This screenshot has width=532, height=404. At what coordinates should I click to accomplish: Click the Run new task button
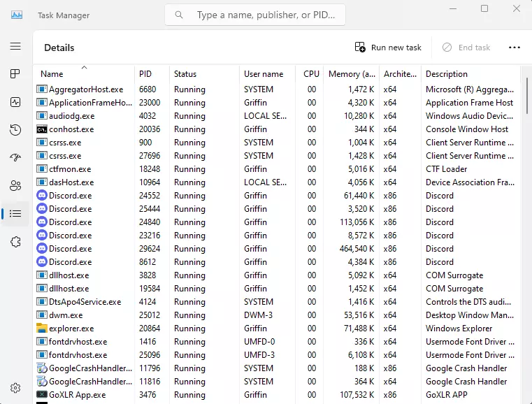pos(388,48)
